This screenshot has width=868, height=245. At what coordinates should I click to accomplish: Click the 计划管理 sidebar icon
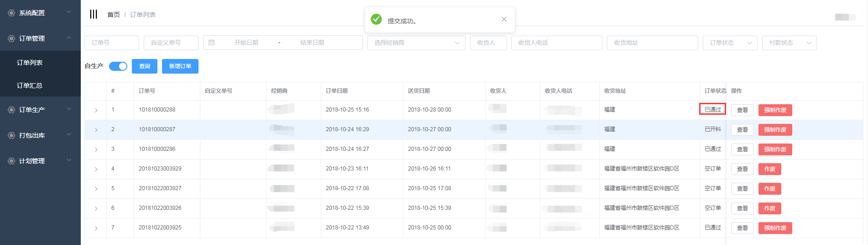[11, 161]
